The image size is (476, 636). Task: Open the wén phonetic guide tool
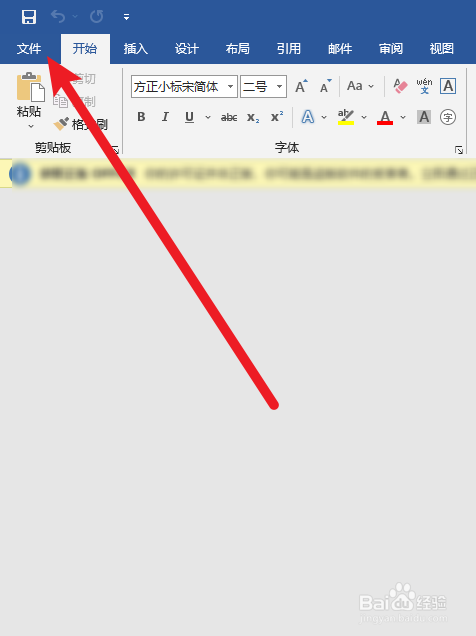424,86
